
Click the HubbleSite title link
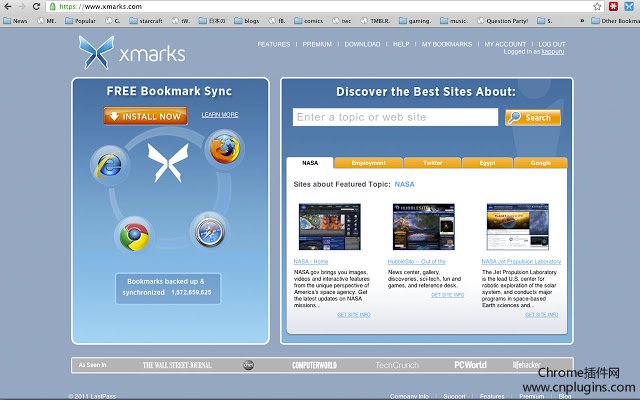coord(417,261)
